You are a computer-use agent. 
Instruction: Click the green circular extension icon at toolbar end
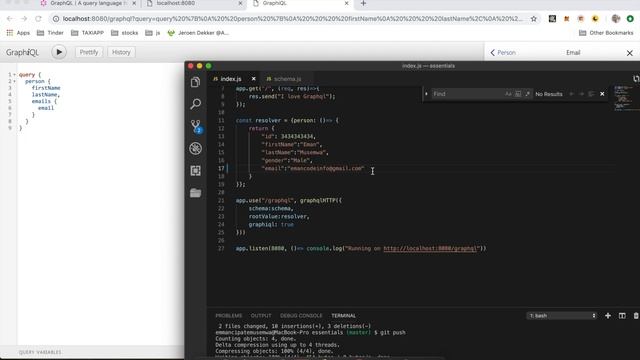(x=630, y=18)
